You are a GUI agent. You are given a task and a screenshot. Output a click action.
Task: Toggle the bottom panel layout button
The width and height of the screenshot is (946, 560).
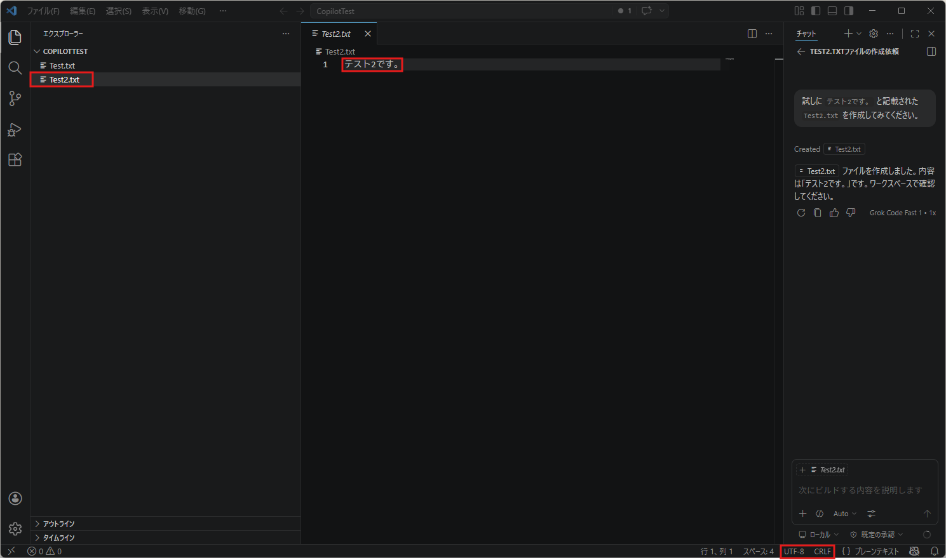832,11
